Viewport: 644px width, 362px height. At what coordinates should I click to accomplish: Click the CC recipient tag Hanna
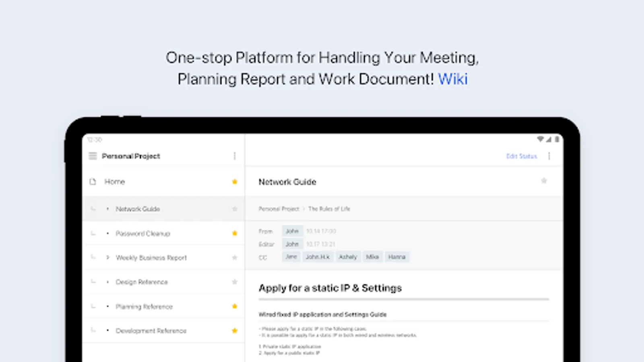click(x=397, y=257)
